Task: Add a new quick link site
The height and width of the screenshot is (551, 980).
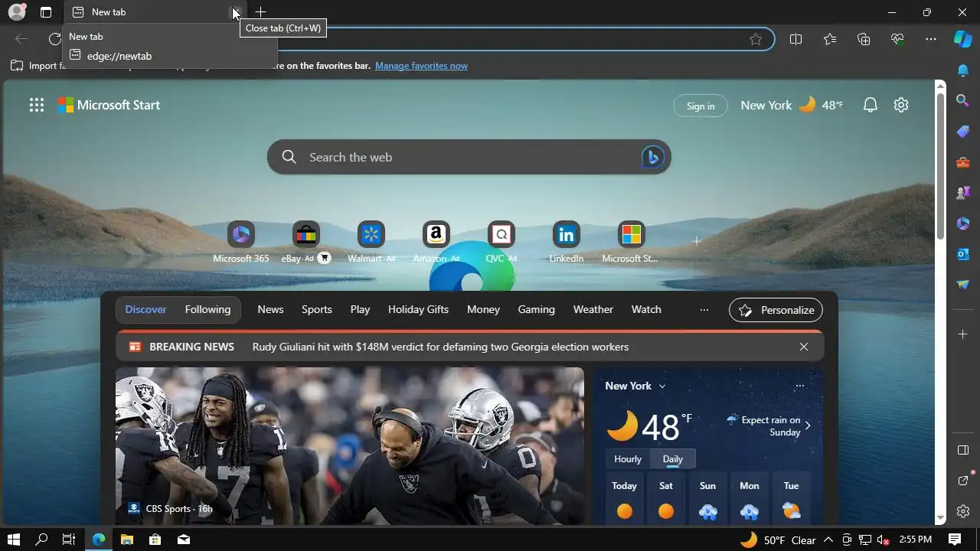Action: [696, 241]
